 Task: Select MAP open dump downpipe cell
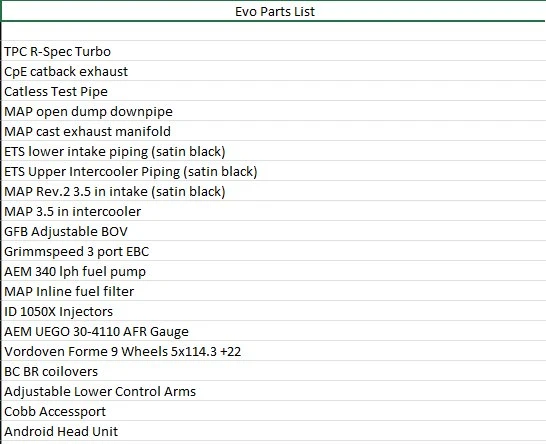pyautogui.click(x=274, y=111)
